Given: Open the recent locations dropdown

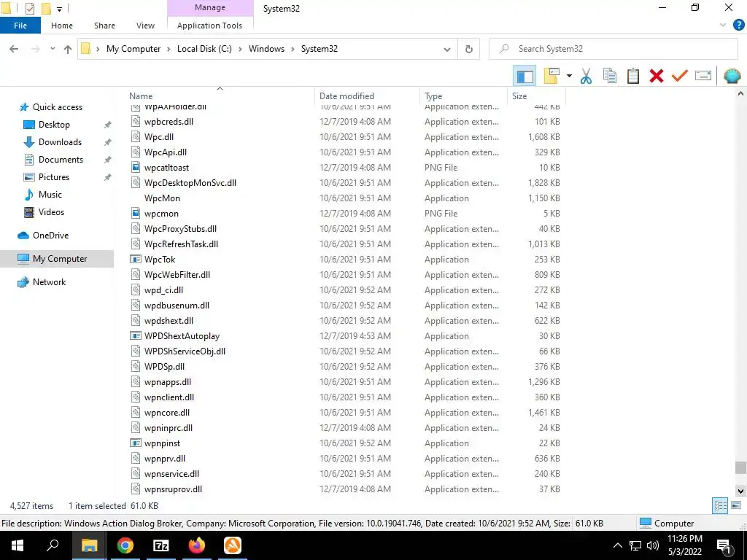Looking at the screenshot, I should pos(53,49).
